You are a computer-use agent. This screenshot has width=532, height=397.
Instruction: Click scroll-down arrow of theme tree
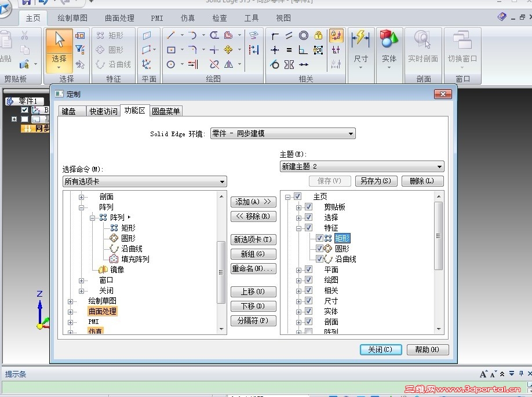pyautogui.click(x=439, y=329)
